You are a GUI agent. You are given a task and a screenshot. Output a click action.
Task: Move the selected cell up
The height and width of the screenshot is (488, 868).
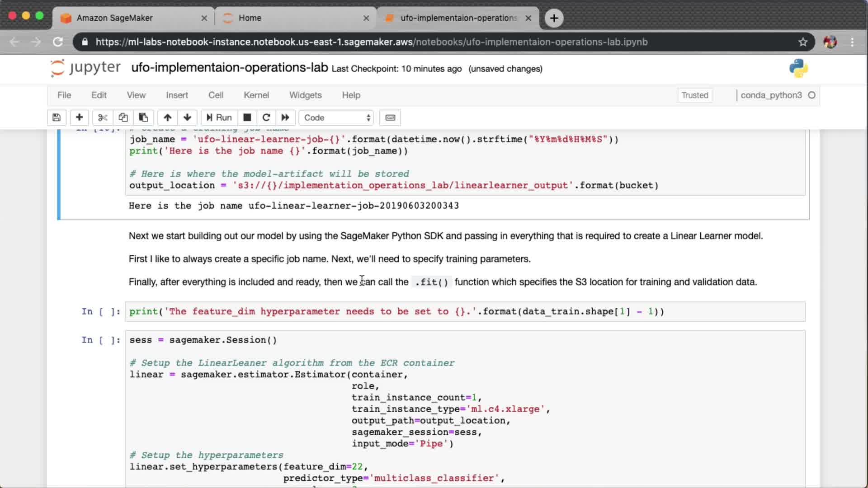coord(167,117)
